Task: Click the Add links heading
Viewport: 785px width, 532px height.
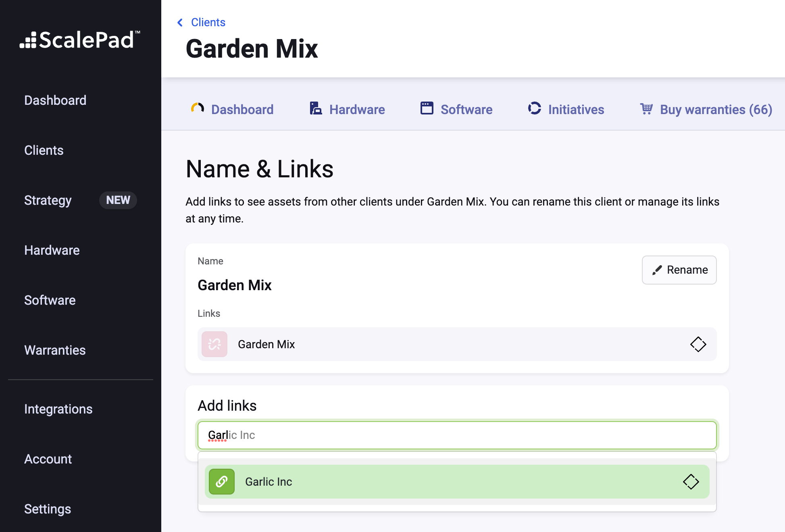Action: point(227,406)
